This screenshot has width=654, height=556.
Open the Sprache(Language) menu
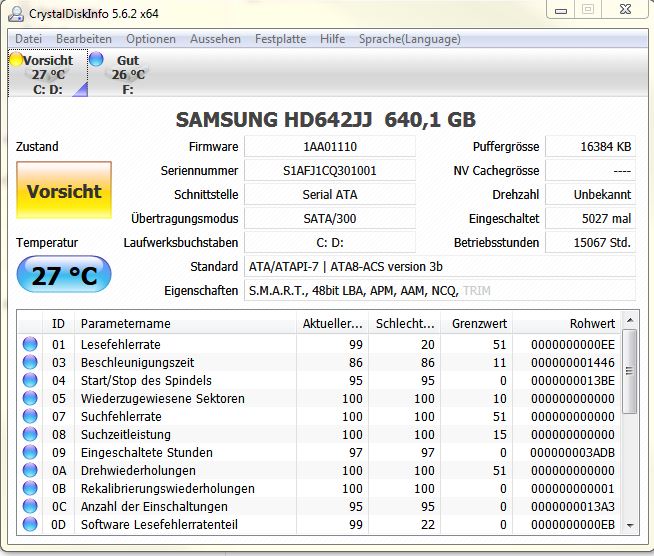click(x=410, y=39)
